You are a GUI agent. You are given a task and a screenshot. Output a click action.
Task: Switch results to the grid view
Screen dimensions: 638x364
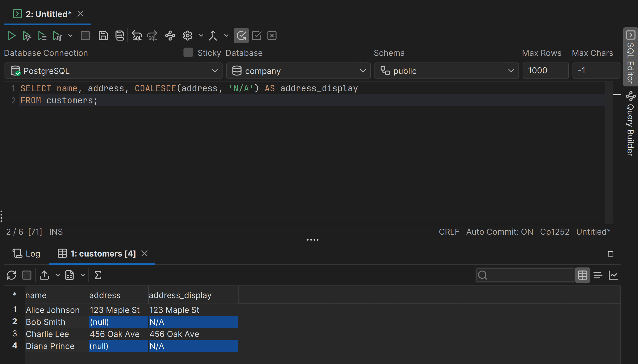tap(582, 275)
